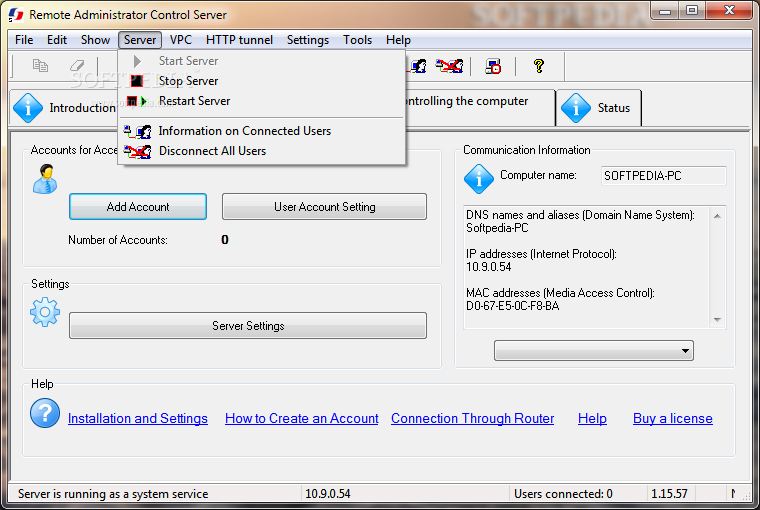
Task: Close the open Server menu
Action: click(x=140, y=40)
